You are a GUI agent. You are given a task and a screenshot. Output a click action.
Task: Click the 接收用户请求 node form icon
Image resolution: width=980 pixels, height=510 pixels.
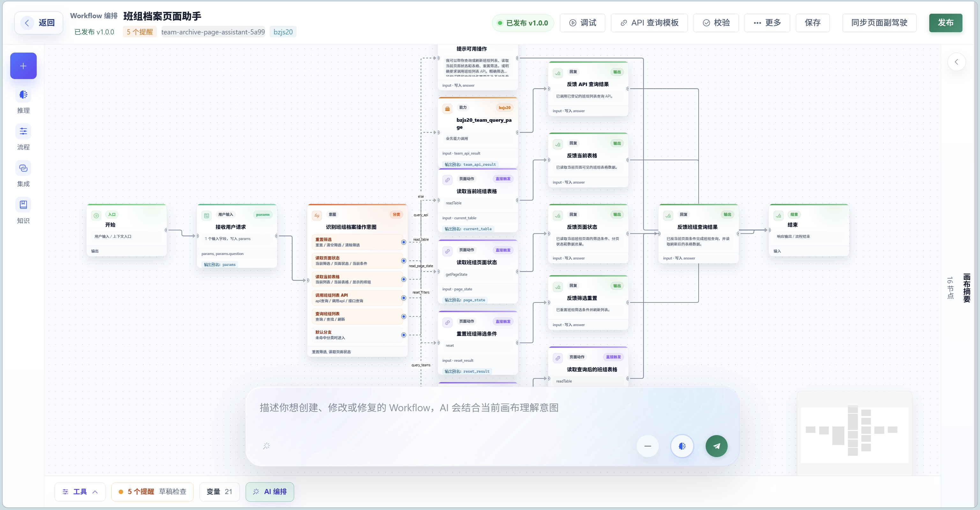(x=207, y=215)
